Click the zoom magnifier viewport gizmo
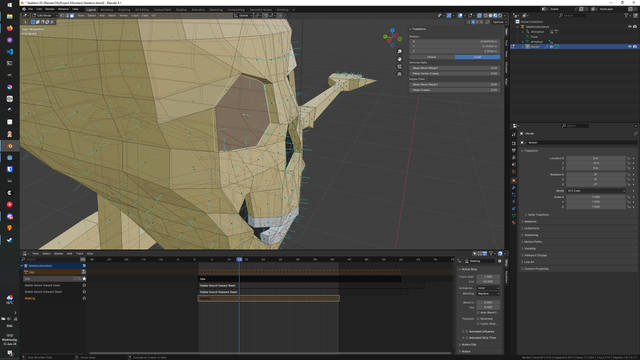640x360 pixels. click(x=399, y=51)
